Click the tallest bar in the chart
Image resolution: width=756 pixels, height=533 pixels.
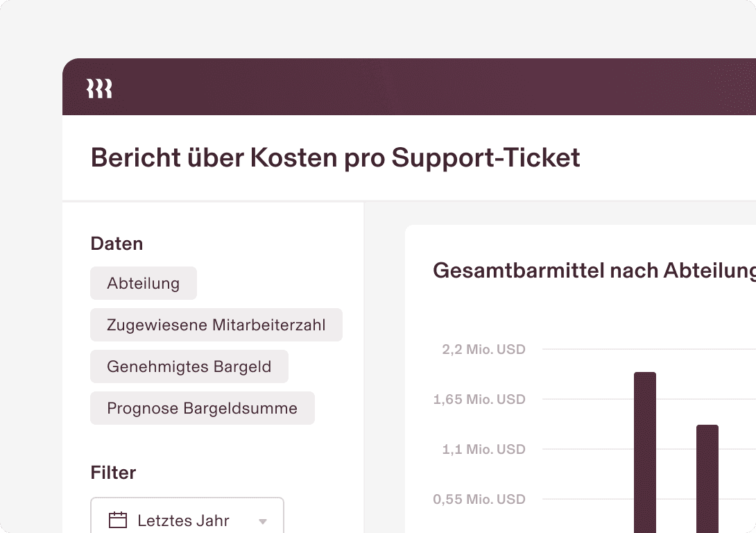(x=645, y=451)
